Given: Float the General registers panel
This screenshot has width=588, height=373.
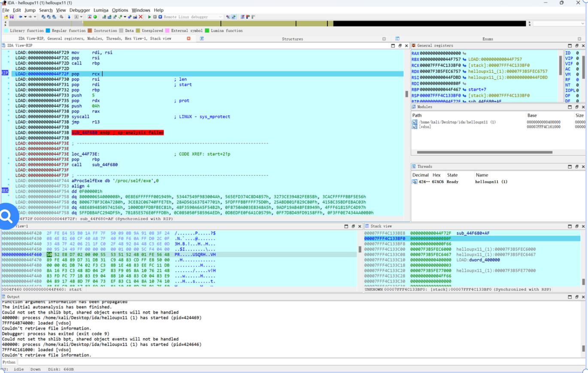Looking at the screenshot, I should pos(576,45).
